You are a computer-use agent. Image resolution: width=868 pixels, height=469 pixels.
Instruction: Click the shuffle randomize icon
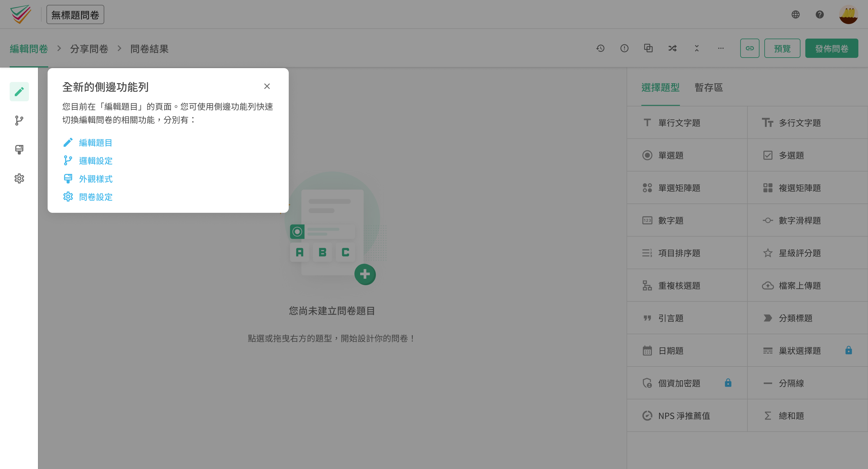click(x=673, y=48)
